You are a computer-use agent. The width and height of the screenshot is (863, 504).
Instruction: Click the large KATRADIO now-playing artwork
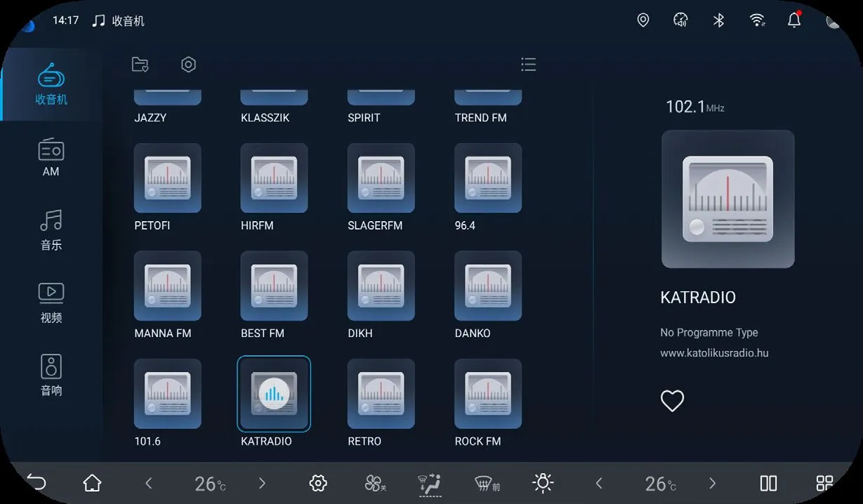pyautogui.click(x=728, y=199)
